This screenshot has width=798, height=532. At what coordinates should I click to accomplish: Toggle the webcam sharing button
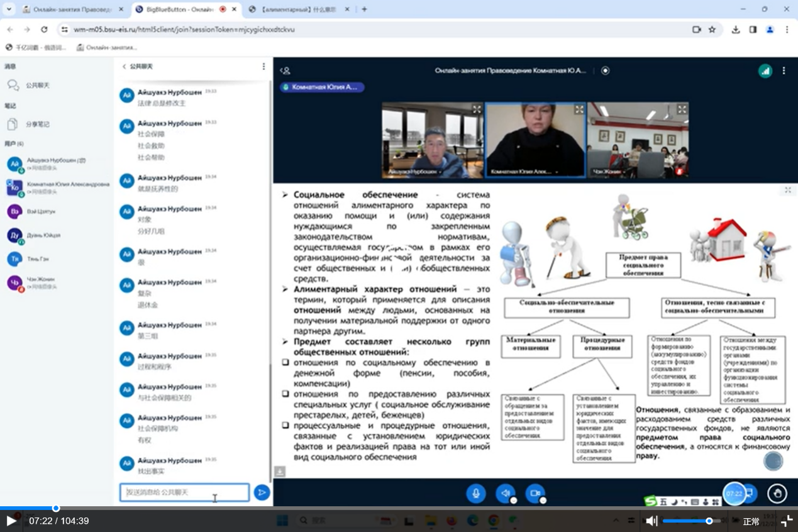click(x=535, y=494)
